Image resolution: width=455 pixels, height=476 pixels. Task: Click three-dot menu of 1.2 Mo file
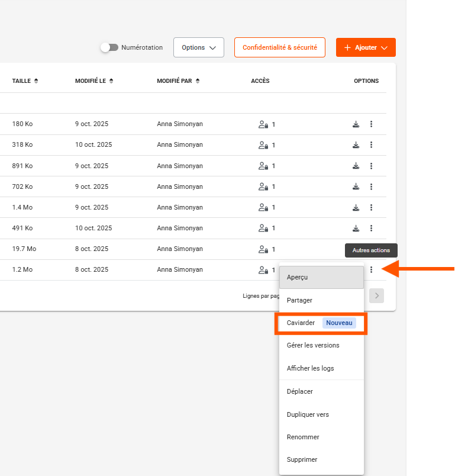coord(371,270)
